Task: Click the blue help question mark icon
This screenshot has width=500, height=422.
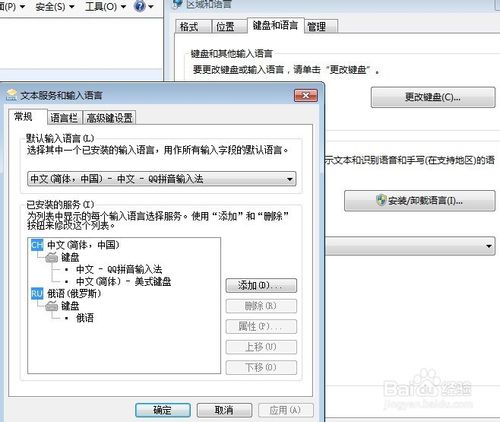Action: [140, 6]
